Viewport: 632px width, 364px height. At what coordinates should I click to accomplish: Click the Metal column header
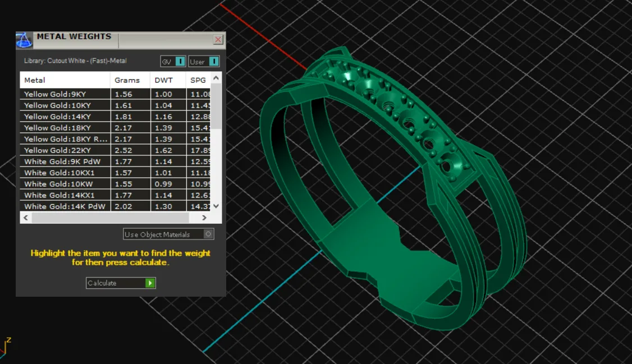(65, 80)
